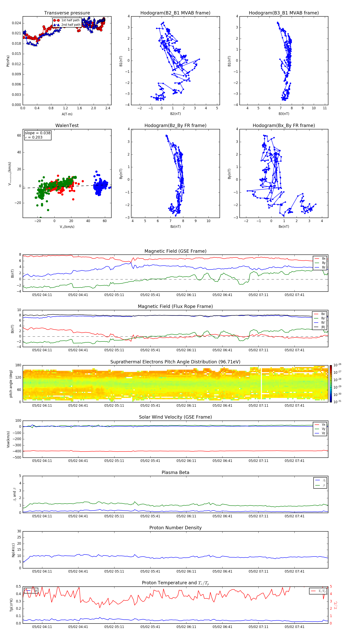Click the 'Bx(nT)' x-axis label

(x=284, y=227)
